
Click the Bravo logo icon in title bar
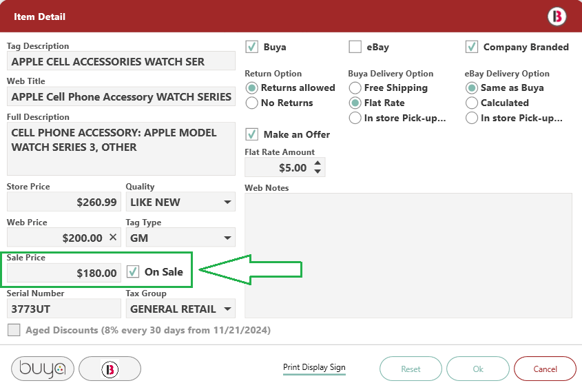(x=557, y=17)
